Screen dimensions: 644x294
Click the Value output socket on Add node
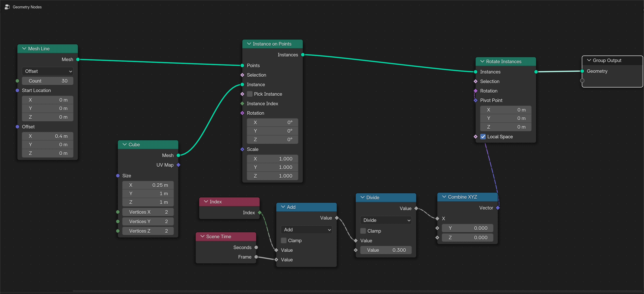tap(337, 218)
